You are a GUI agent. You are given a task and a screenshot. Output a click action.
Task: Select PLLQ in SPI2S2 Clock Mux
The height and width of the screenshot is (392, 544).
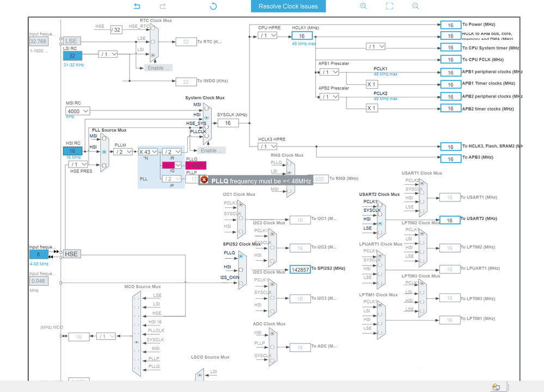(x=241, y=256)
